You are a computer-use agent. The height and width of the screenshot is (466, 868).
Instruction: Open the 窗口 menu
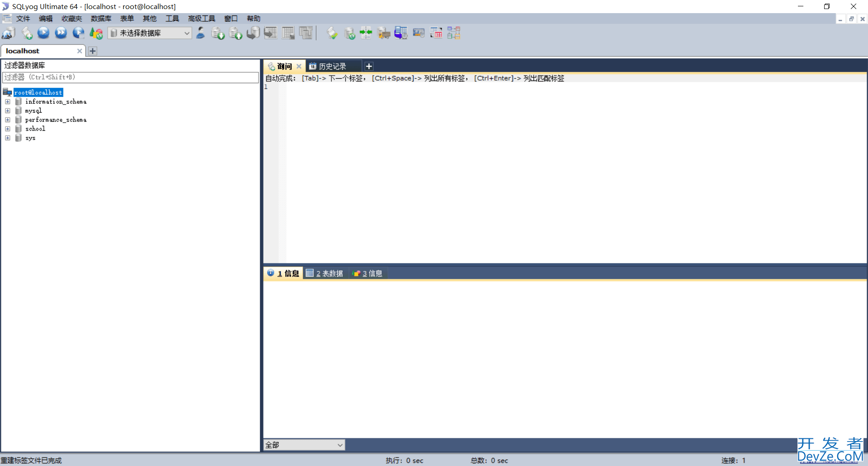[x=231, y=19]
